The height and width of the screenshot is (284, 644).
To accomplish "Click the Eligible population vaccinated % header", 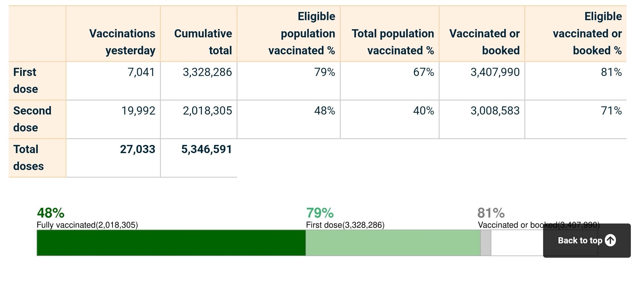I will [302, 33].
